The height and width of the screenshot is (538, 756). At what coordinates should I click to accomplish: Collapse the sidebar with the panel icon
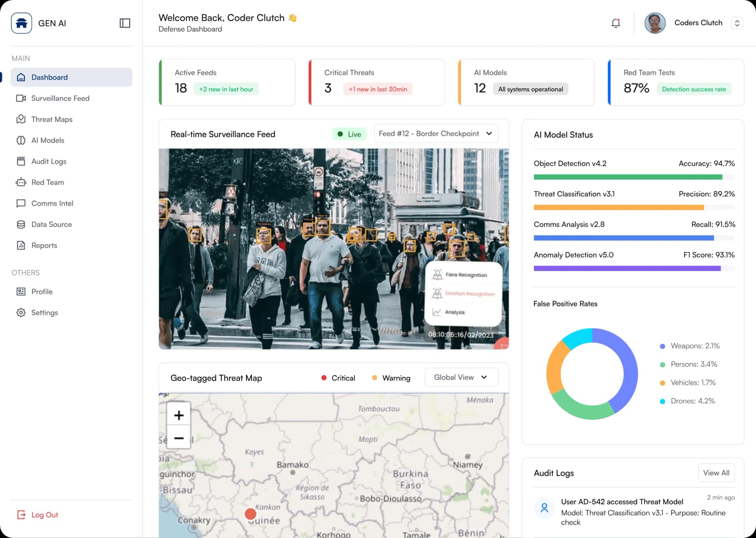click(125, 23)
